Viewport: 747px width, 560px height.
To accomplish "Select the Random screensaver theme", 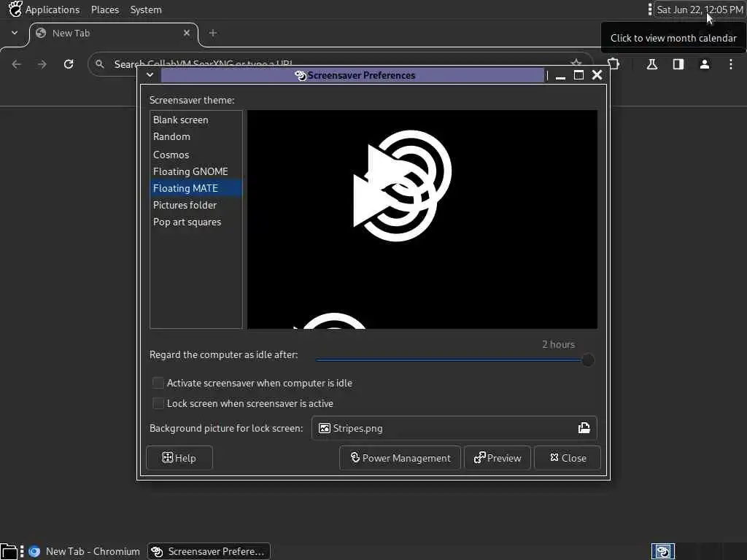I will 196,136.
